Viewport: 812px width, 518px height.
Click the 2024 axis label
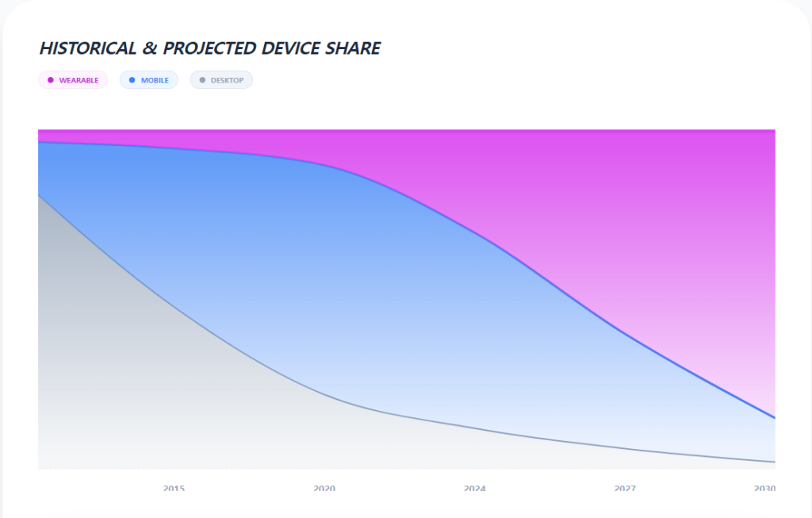tap(475, 488)
